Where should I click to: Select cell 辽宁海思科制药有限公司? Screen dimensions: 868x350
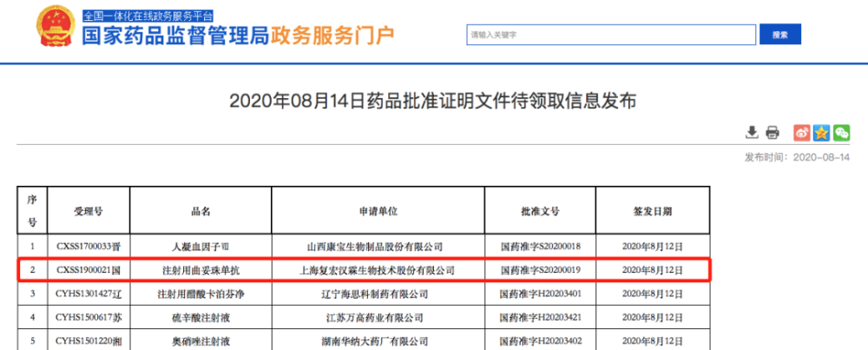(x=378, y=294)
